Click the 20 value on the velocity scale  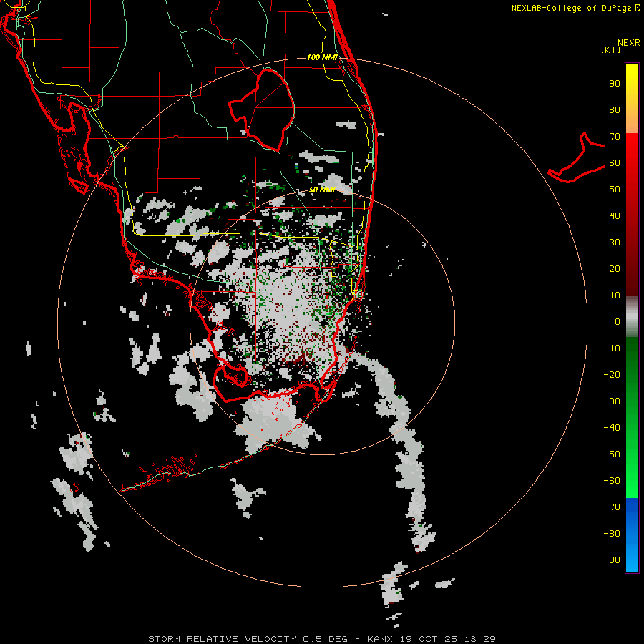tap(615, 268)
